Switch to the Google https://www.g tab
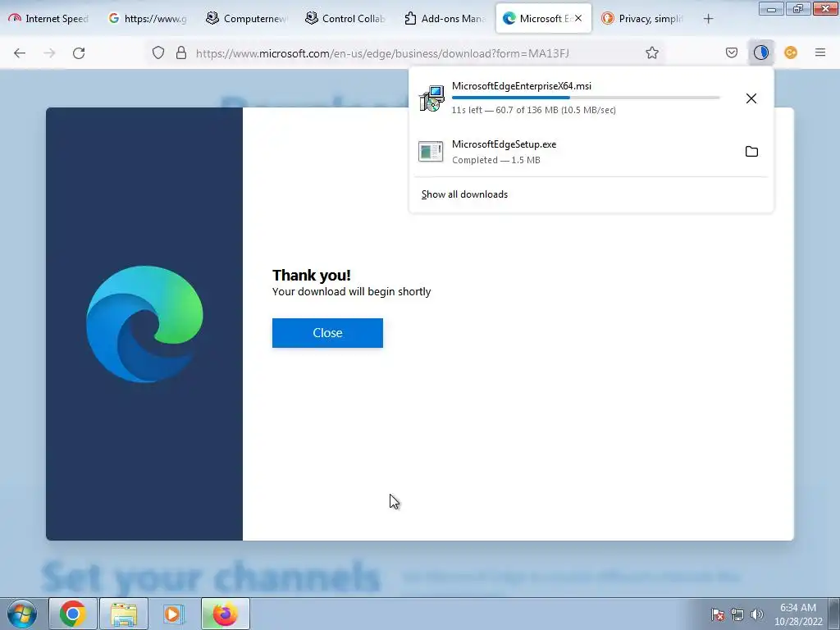Image resolution: width=840 pixels, height=630 pixels. click(148, 18)
